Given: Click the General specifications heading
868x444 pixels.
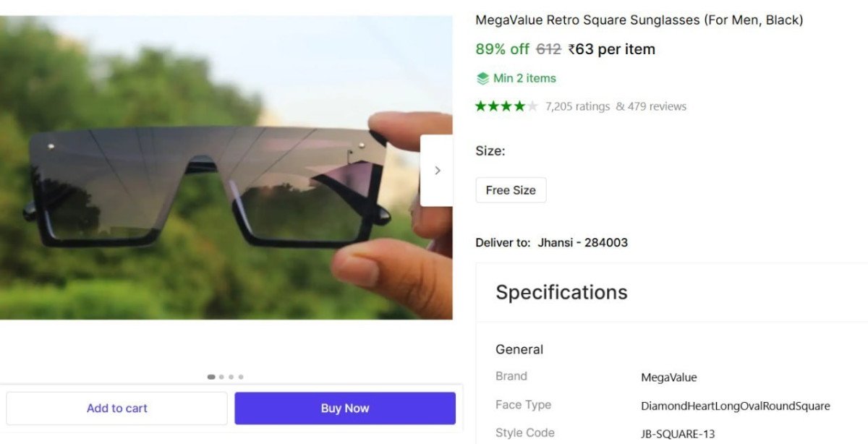Looking at the screenshot, I should pos(519,349).
